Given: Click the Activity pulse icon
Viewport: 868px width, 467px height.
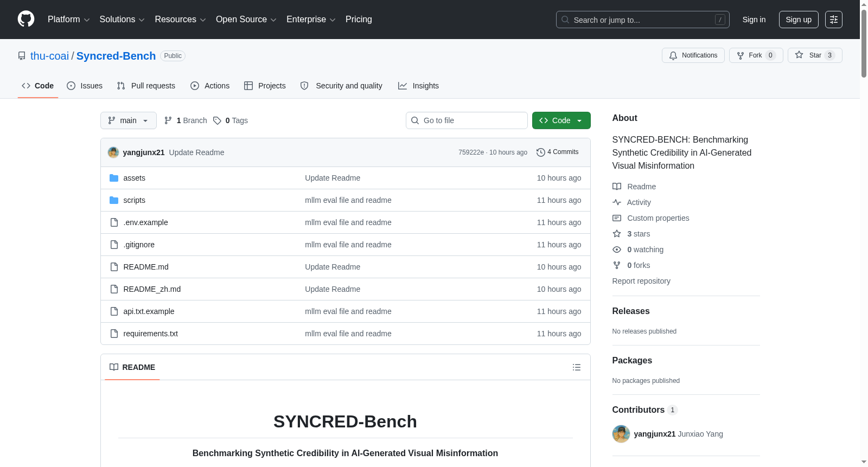Looking at the screenshot, I should click(617, 202).
